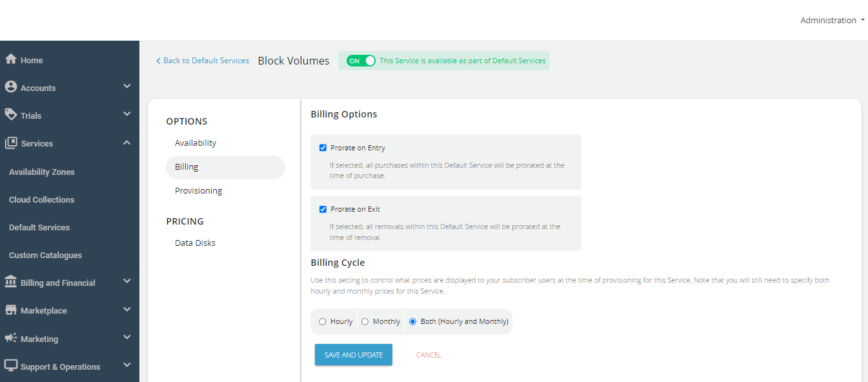Screen dimensions: 868x382
Task: Open Services via its sidebar icon
Action: (x=11, y=142)
